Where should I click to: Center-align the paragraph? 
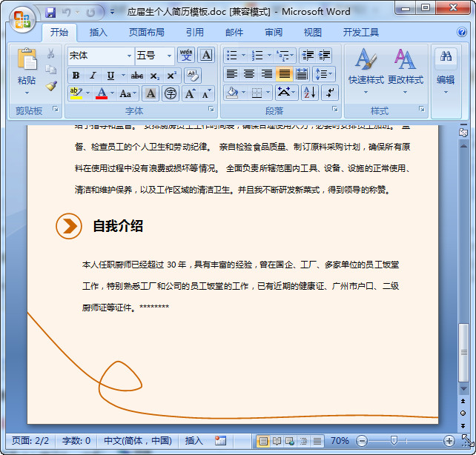249,73
